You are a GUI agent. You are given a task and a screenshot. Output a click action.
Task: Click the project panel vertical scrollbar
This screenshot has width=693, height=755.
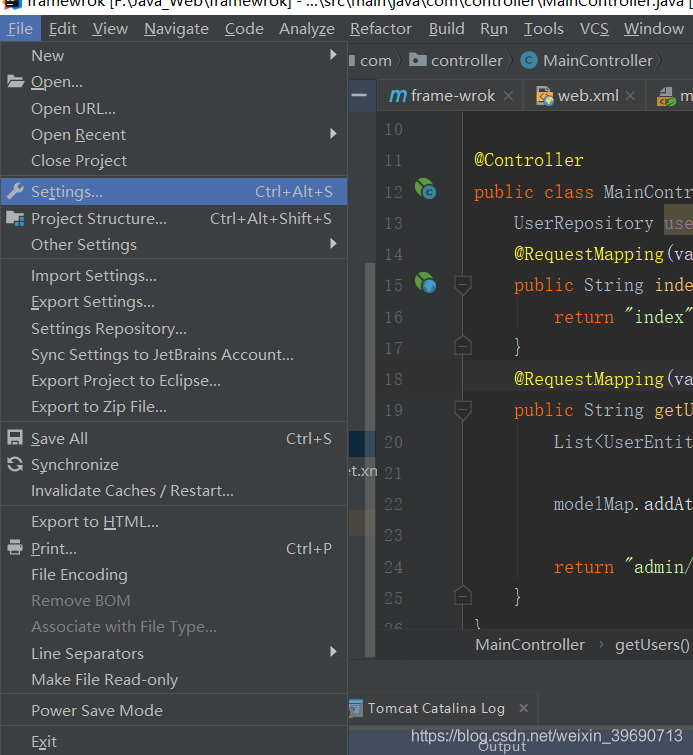(x=370, y=459)
